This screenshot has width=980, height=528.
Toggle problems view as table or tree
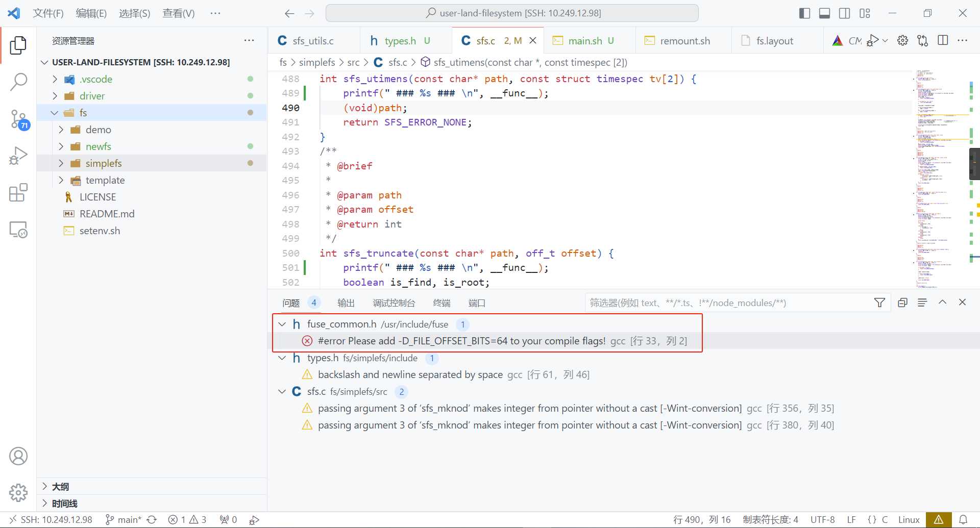[922, 303]
